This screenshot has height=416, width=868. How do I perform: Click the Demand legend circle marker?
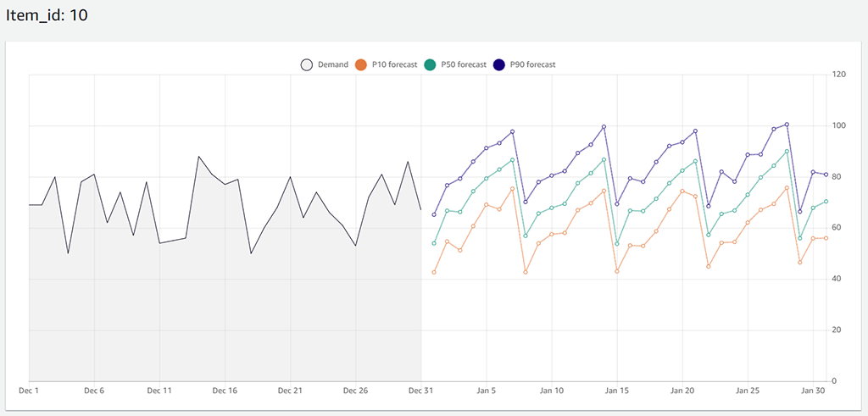tap(307, 64)
